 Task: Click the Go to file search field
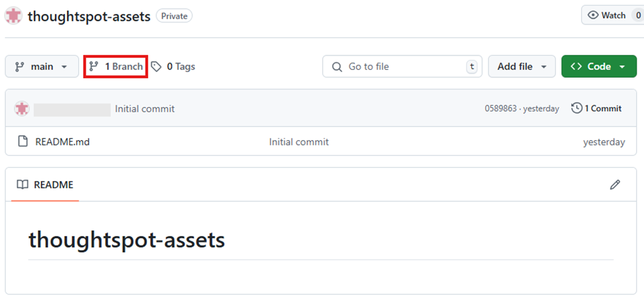(402, 66)
